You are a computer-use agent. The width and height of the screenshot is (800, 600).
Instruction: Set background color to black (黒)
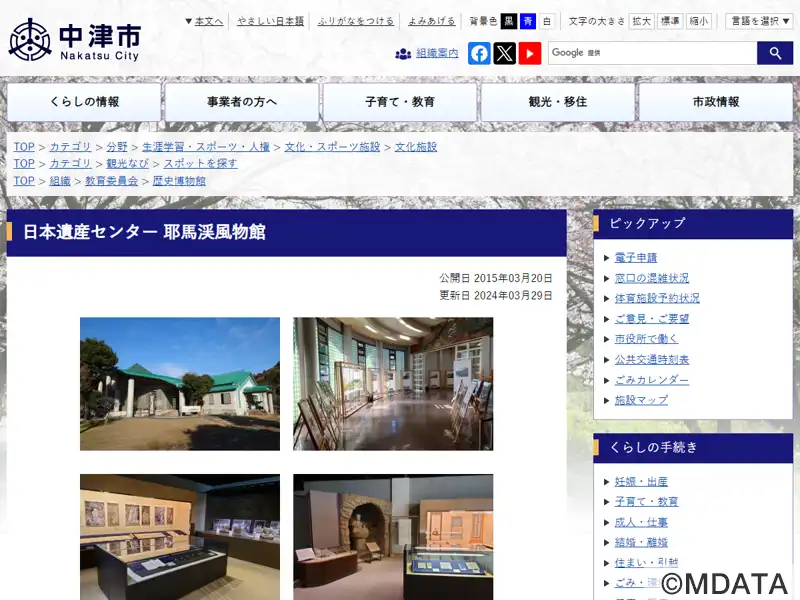(509, 21)
